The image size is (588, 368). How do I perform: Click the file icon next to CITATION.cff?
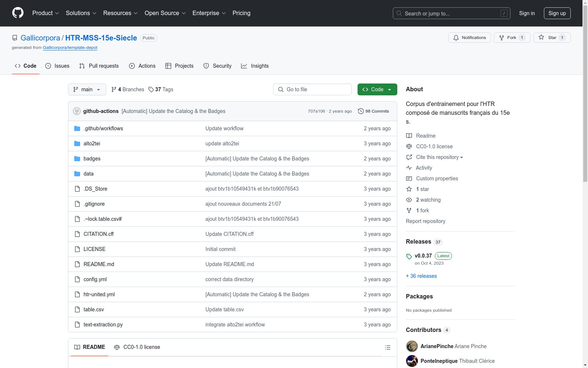(77, 234)
